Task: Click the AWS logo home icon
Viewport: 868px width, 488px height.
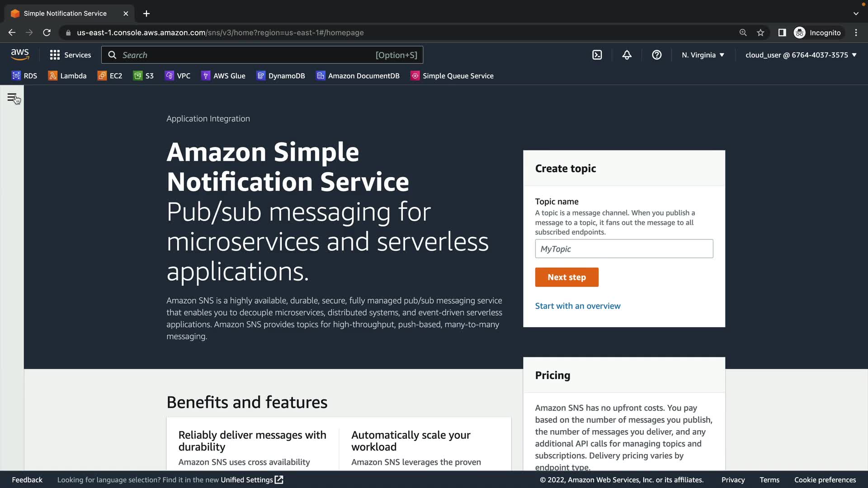Action: pos(20,55)
